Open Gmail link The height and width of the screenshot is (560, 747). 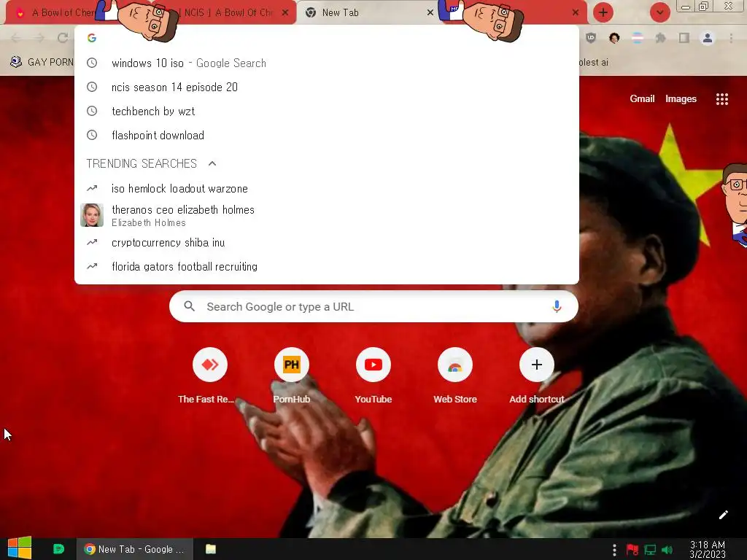pos(642,98)
